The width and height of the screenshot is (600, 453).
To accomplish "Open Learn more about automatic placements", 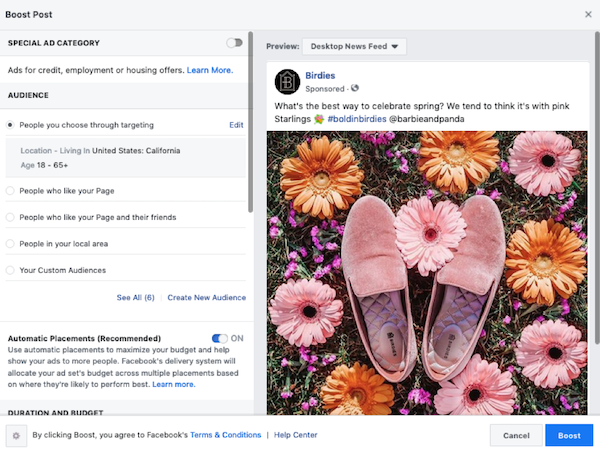I will coord(174,384).
